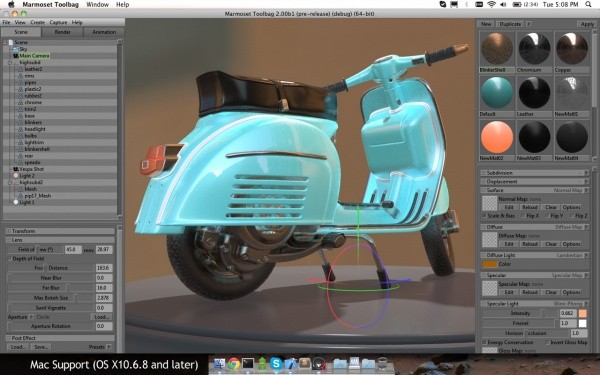Click the New material button
The width and height of the screenshot is (600, 375).
point(486,24)
